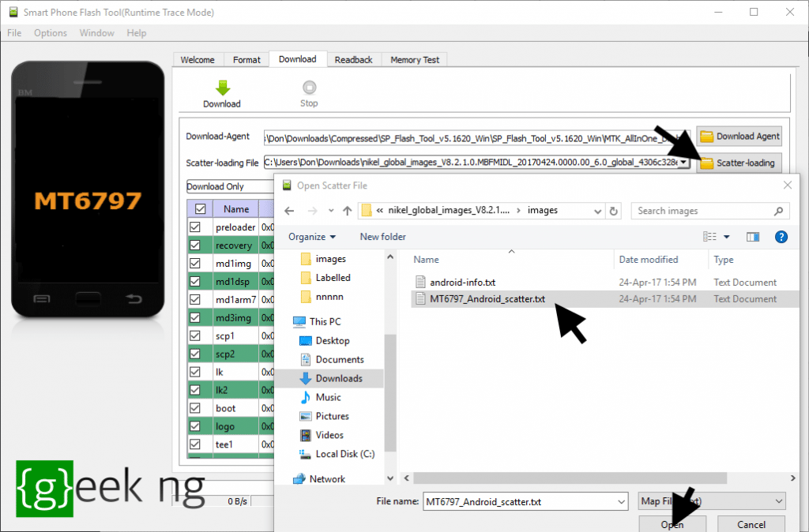
Task: Toggle the select-all checkbox in the table header
Action: coord(200,209)
